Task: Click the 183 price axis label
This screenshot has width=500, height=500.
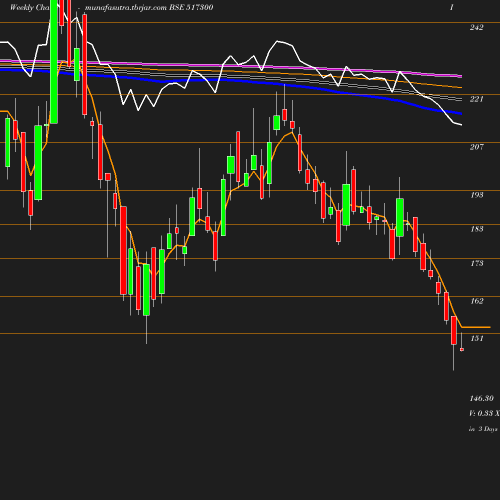Action: click(x=477, y=229)
